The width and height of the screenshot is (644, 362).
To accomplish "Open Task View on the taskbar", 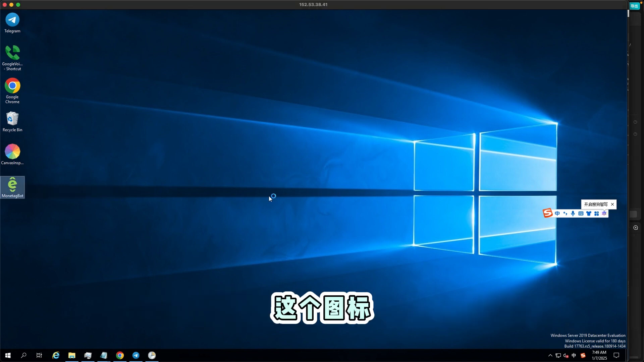I will click(x=39, y=355).
